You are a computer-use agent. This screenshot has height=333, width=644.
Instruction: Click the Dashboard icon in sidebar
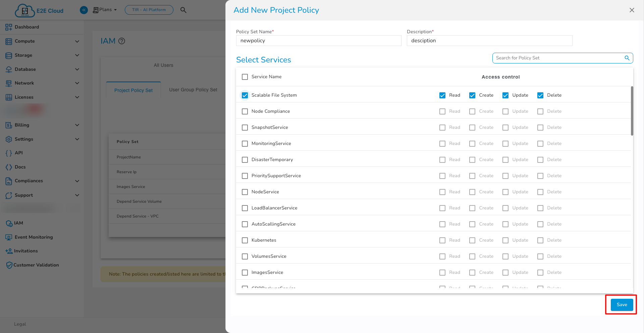[9, 27]
